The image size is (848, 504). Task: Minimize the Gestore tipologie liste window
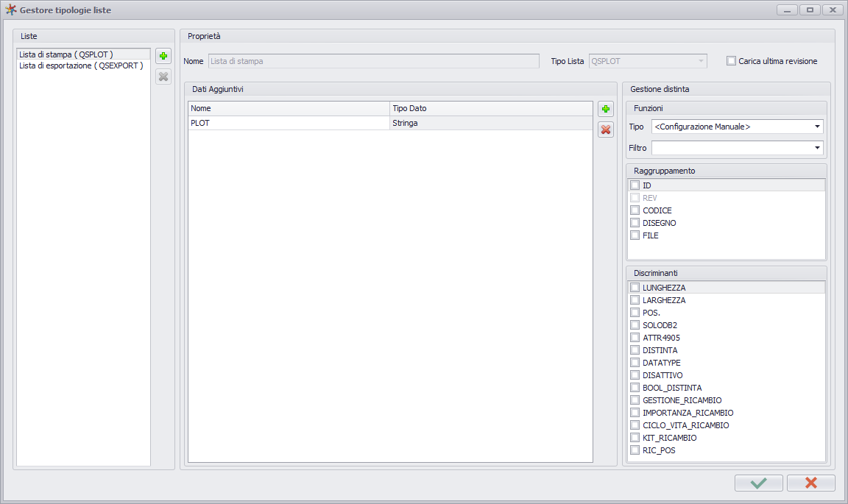coord(787,10)
